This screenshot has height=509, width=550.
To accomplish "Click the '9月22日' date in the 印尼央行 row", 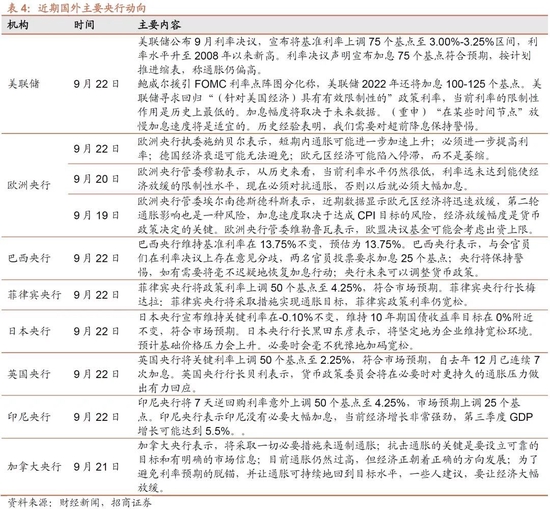I will click(x=96, y=417).
